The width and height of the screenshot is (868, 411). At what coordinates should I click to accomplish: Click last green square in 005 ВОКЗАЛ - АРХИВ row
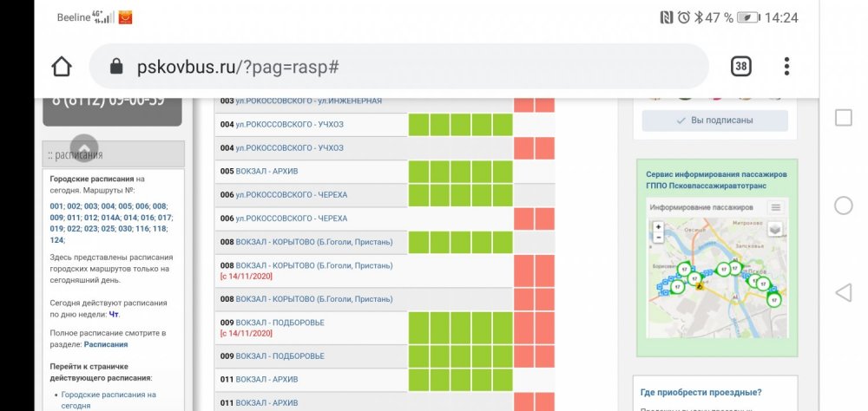503,172
